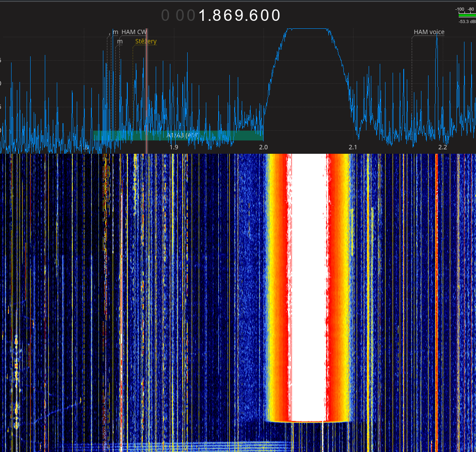The height and width of the screenshot is (452, 476).
Task: Jump to the yellow Stěžery bookmark
Action: point(146,41)
